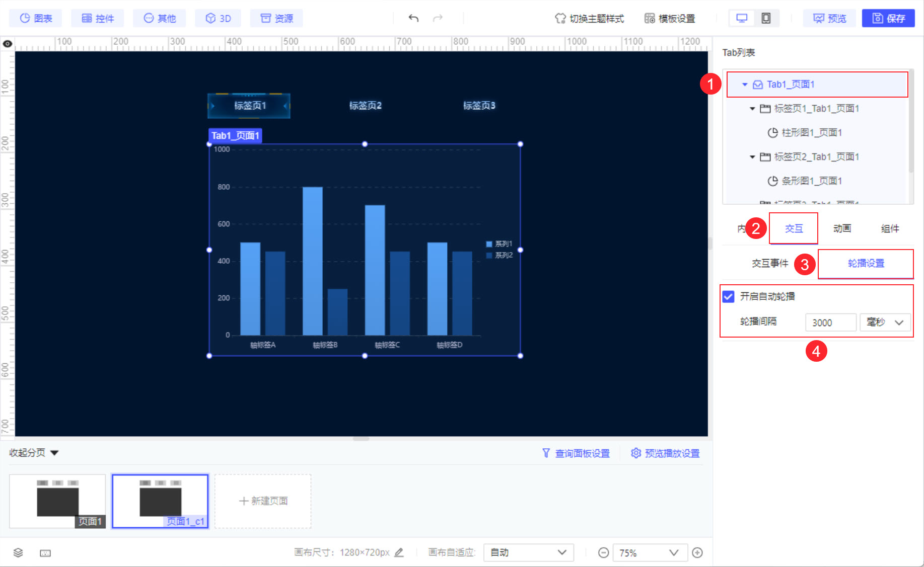The image size is (924, 567).
Task: Open the keyboard shortcuts icon
Action: [x=45, y=553]
